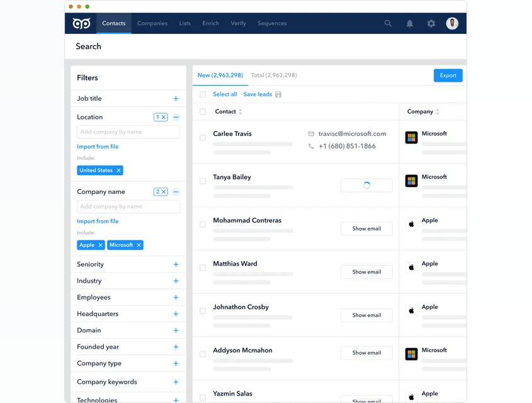
Task: Remove the United States location tag
Action: pyautogui.click(x=118, y=170)
